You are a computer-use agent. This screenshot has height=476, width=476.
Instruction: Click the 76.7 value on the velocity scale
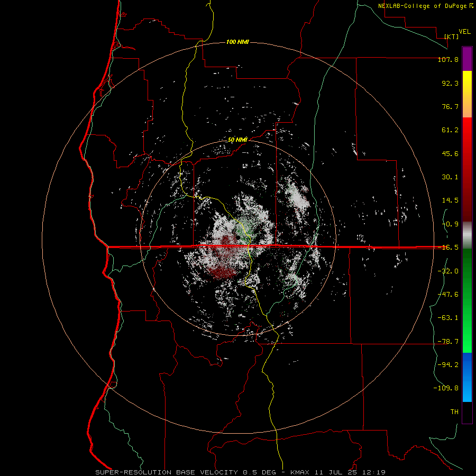tap(450, 106)
